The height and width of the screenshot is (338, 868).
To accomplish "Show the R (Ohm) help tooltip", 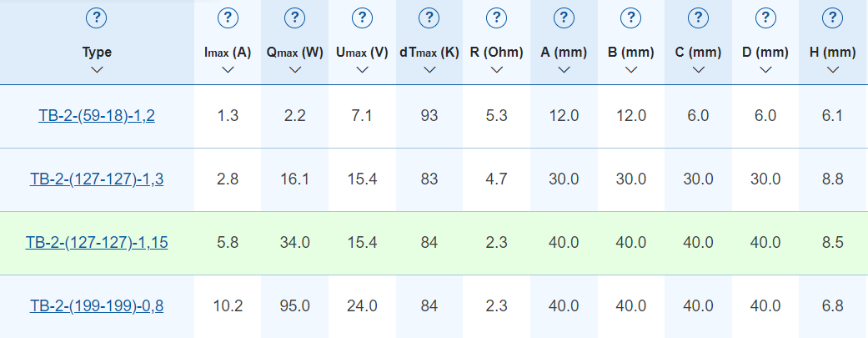I will pos(497,18).
